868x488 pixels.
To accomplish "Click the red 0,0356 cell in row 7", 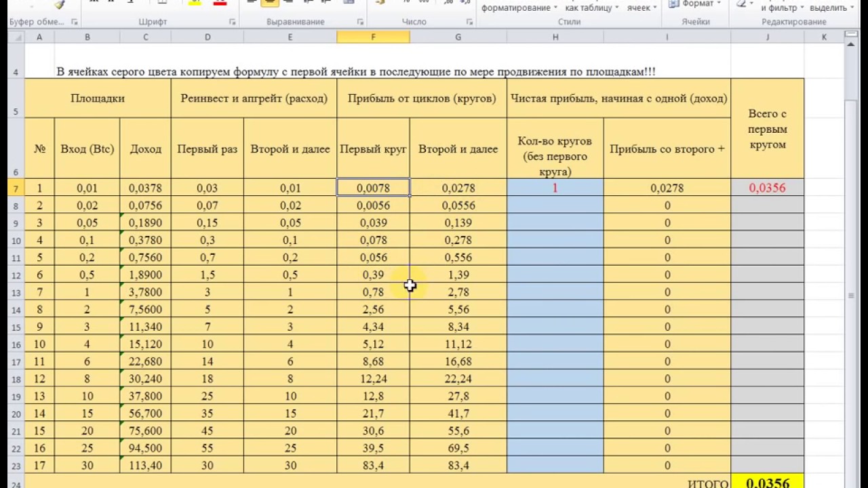I will click(768, 188).
